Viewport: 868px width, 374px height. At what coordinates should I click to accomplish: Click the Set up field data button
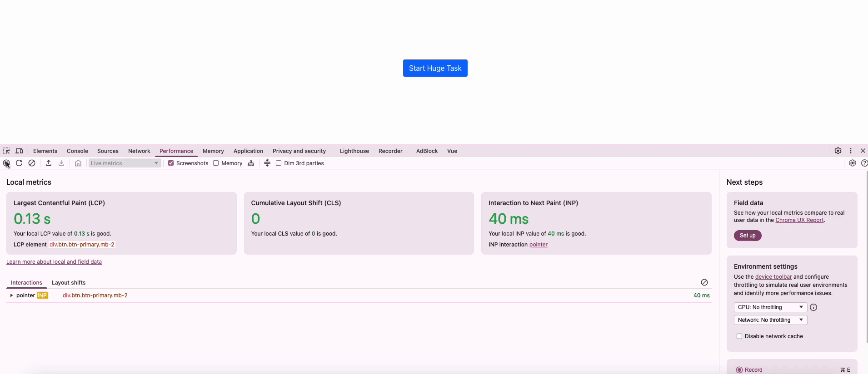pos(747,236)
